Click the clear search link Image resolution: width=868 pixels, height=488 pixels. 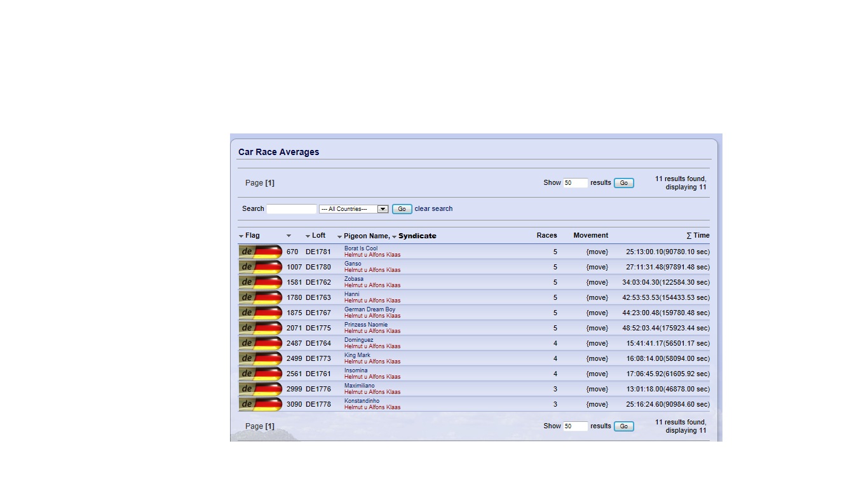click(433, 208)
